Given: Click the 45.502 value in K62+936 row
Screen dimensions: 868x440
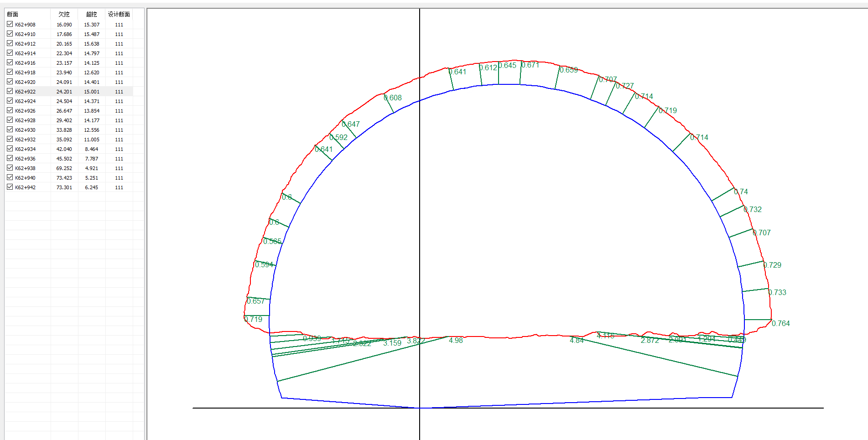Looking at the screenshot, I should [64, 159].
